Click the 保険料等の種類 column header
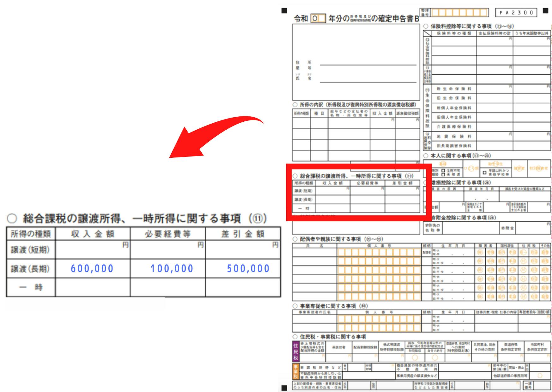This screenshot has height=392, width=552. [454, 33]
